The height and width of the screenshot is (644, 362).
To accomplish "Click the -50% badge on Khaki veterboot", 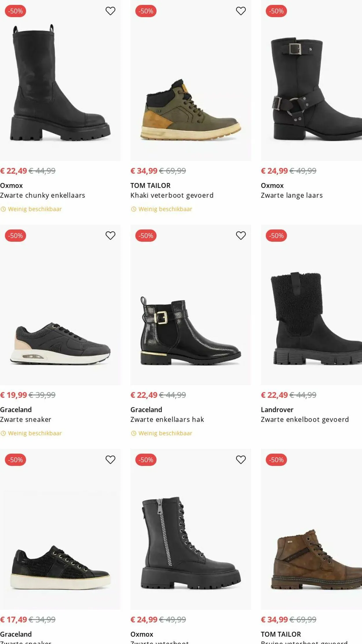I will coord(146,11).
